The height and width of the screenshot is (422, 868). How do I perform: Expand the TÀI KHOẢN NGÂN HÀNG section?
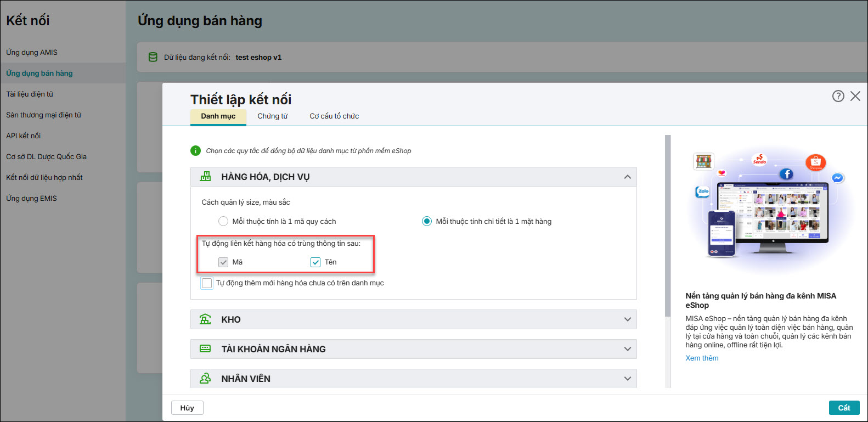tap(628, 349)
